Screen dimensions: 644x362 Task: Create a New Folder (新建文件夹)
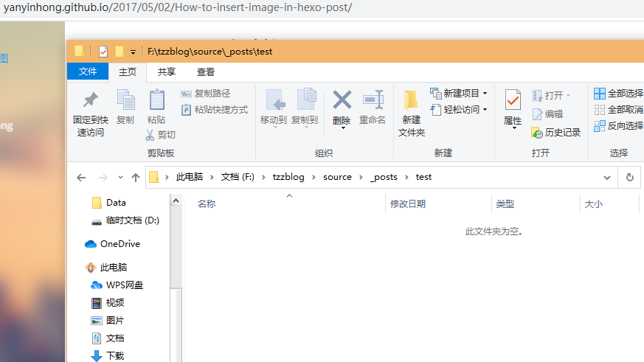point(411,100)
